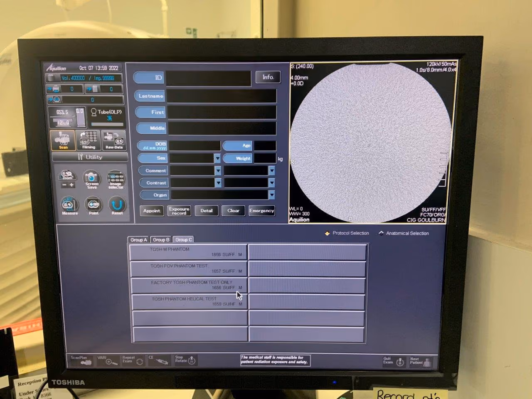This screenshot has height=399, width=532.
Task: Click the Age input field
Action: [265, 146]
